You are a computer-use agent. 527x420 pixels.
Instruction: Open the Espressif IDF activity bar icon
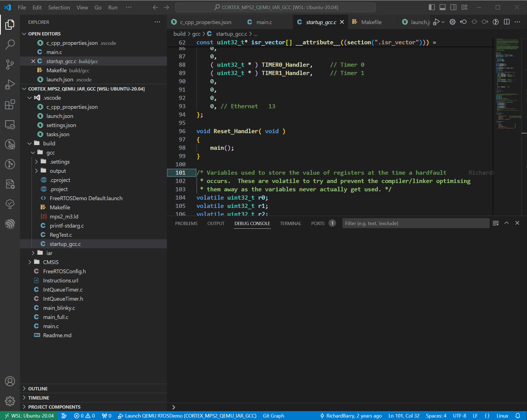pyautogui.click(x=10, y=224)
